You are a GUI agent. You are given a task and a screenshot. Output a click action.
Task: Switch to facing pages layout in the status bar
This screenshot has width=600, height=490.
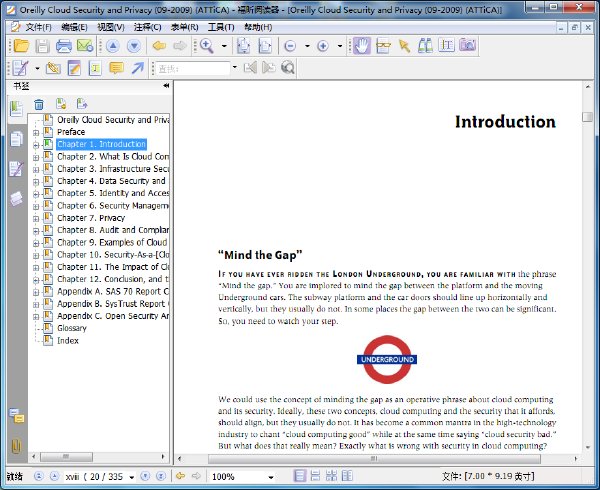click(x=347, y=476)
